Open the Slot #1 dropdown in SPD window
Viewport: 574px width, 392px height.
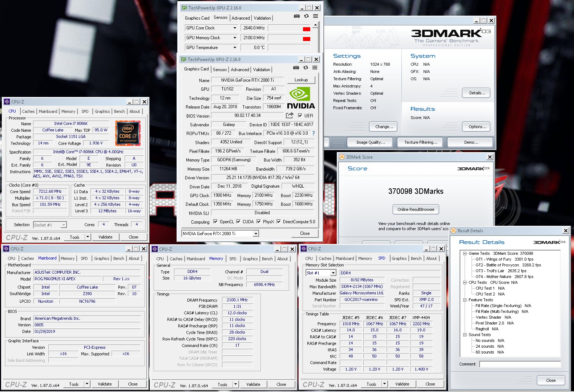click(x=333, y=273)
